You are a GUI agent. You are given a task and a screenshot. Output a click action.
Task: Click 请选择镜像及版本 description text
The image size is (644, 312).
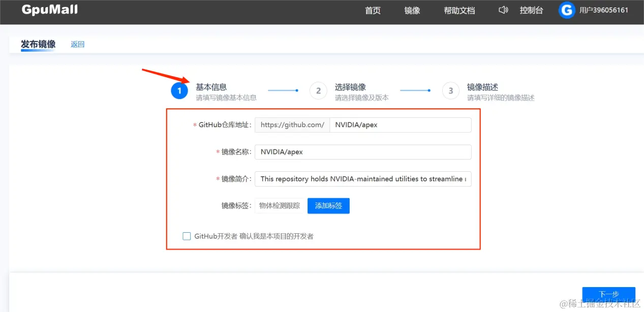362,98
